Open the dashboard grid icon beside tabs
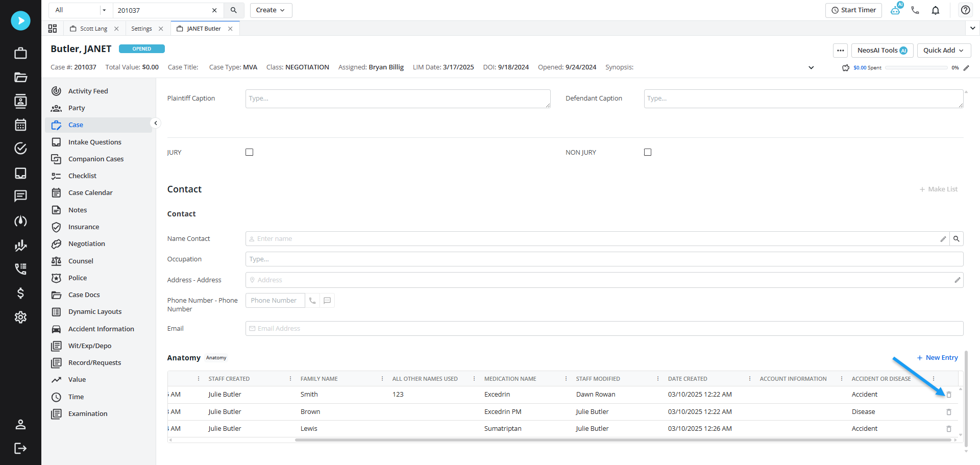This screenshot has height=465, width=980. coord(53,29)
